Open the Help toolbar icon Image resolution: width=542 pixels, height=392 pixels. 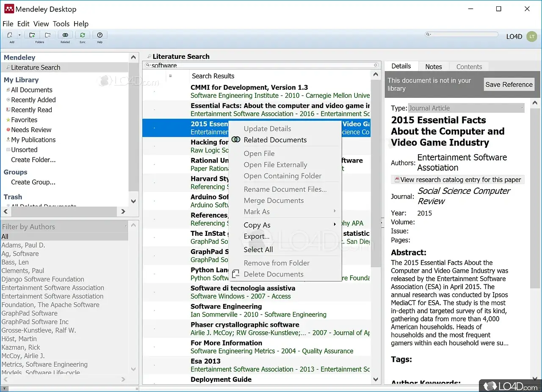pyautogui.click(x=100, y=36)
